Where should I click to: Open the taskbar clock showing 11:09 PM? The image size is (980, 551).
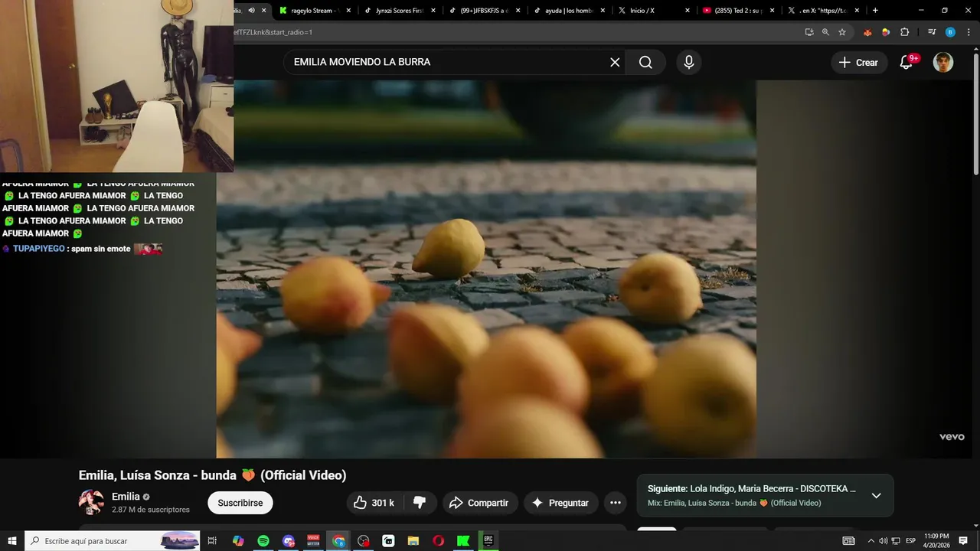point(936,541)
